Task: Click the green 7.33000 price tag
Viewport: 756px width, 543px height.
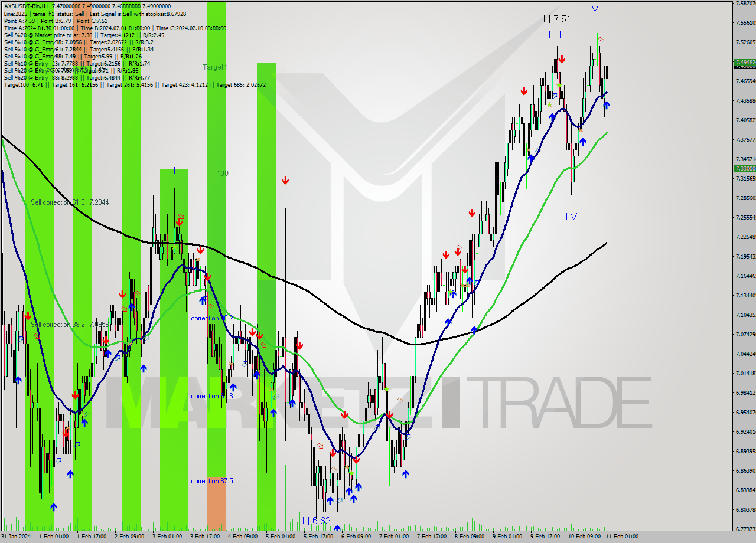Action: click(x=744, y=168)
